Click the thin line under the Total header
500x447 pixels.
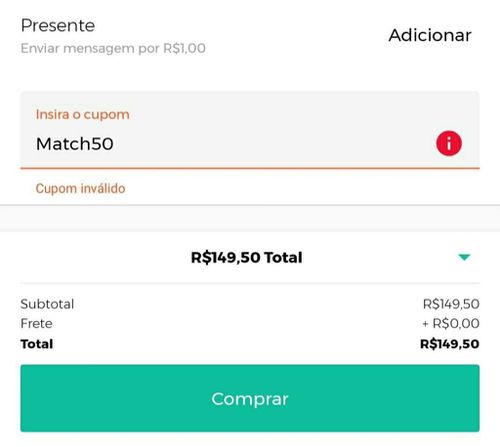point(250,283)
